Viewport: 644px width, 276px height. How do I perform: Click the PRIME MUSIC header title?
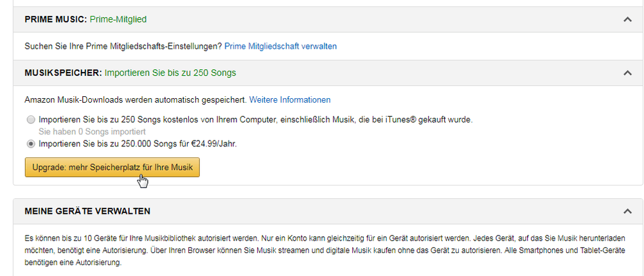point(55,19)
